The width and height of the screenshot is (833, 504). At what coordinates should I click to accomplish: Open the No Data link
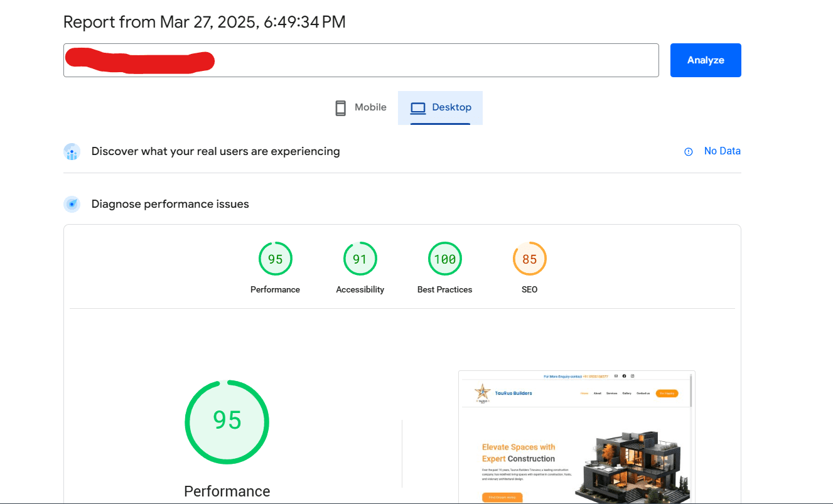coord(722,151)
